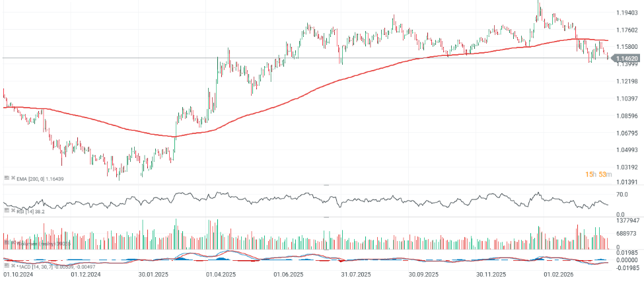The image size is (644, 286).
Task: Open settings icon for the volume indicator
Action: pyautogui.click(x=6, y=243)
